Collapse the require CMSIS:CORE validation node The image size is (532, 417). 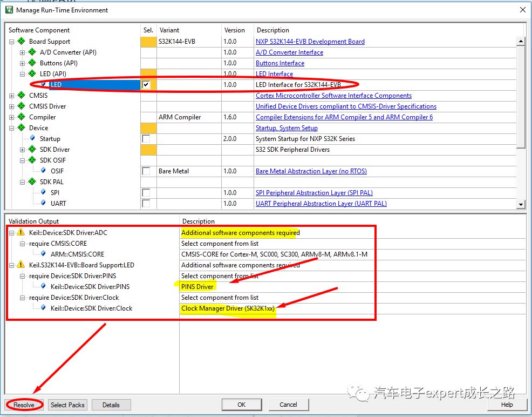(23, 244)
